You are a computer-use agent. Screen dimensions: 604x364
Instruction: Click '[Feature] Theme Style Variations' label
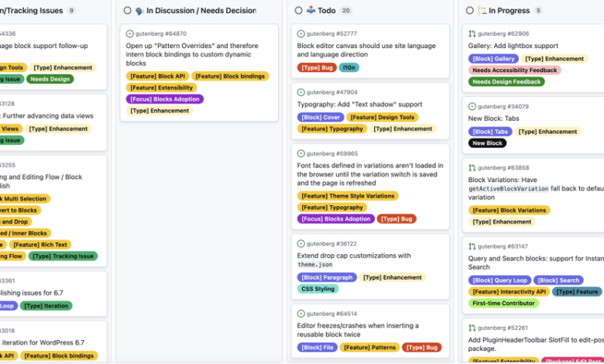point(348,196)
